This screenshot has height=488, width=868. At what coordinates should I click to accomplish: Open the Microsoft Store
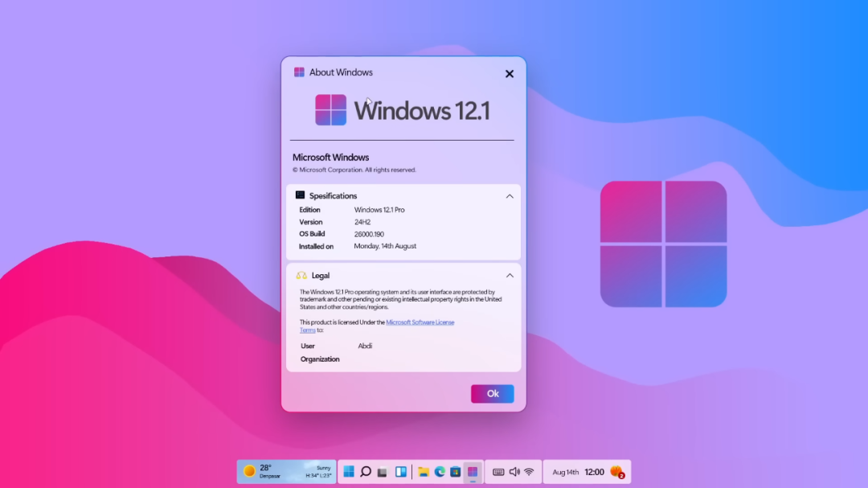coord(456,472)
